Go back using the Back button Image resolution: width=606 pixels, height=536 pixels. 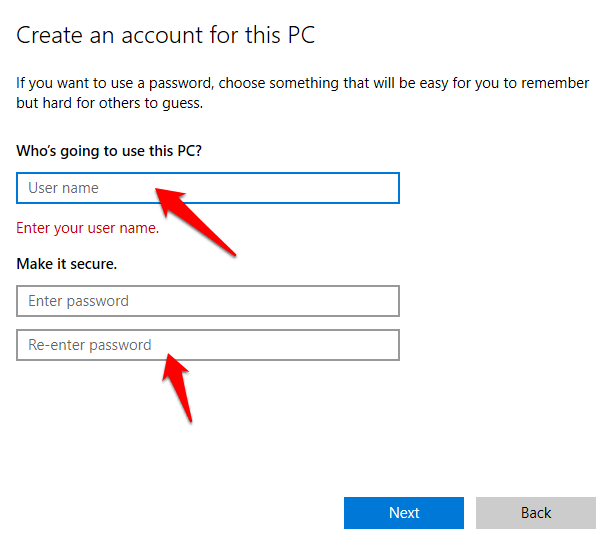click(536, 513)
